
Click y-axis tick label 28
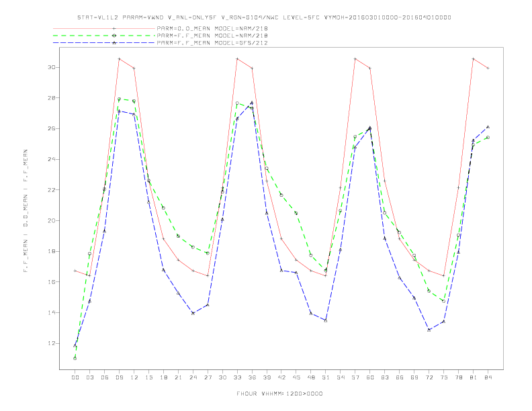coord(52,98)
